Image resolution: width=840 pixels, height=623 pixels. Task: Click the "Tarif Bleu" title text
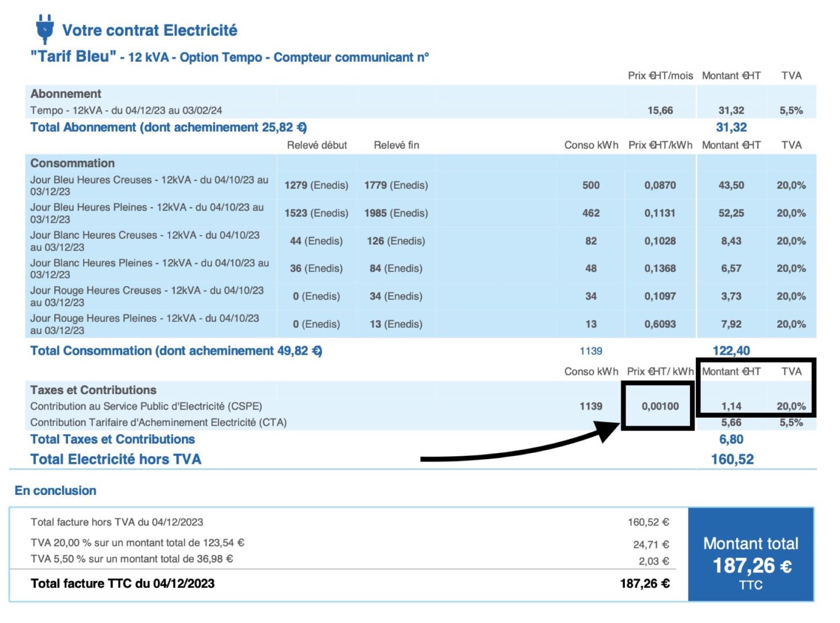coord(73,57)
